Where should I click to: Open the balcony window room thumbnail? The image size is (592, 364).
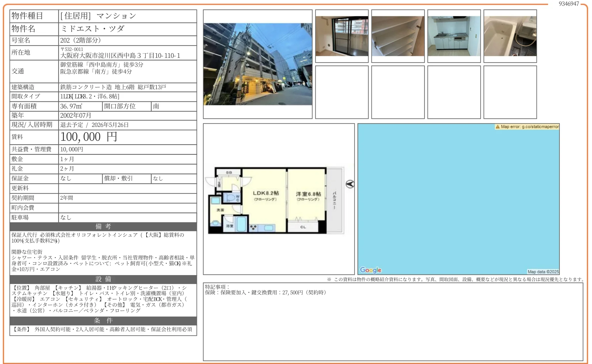coord(341,36)
